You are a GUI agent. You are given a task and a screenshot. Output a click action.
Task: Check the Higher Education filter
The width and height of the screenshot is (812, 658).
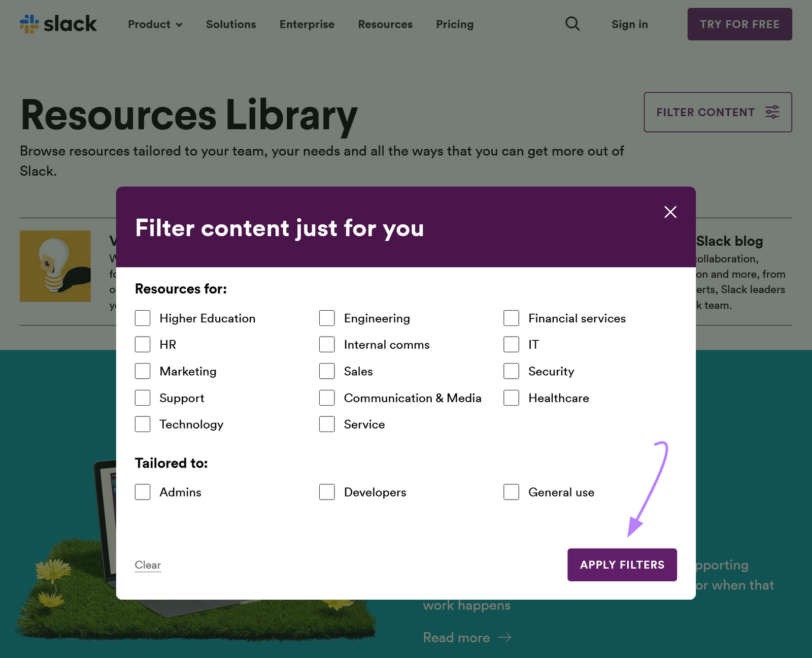tap(143, 318)
